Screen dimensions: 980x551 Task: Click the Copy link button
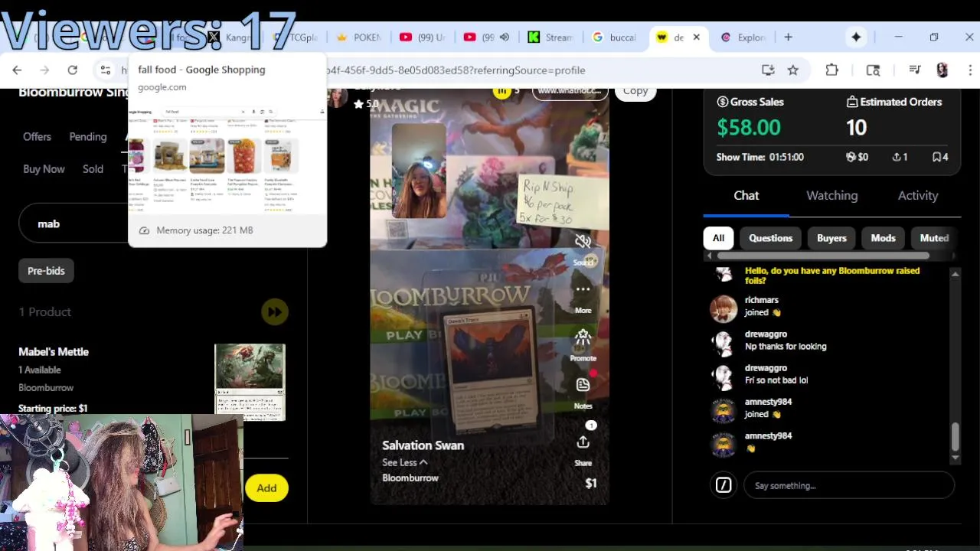coord(635,91)
